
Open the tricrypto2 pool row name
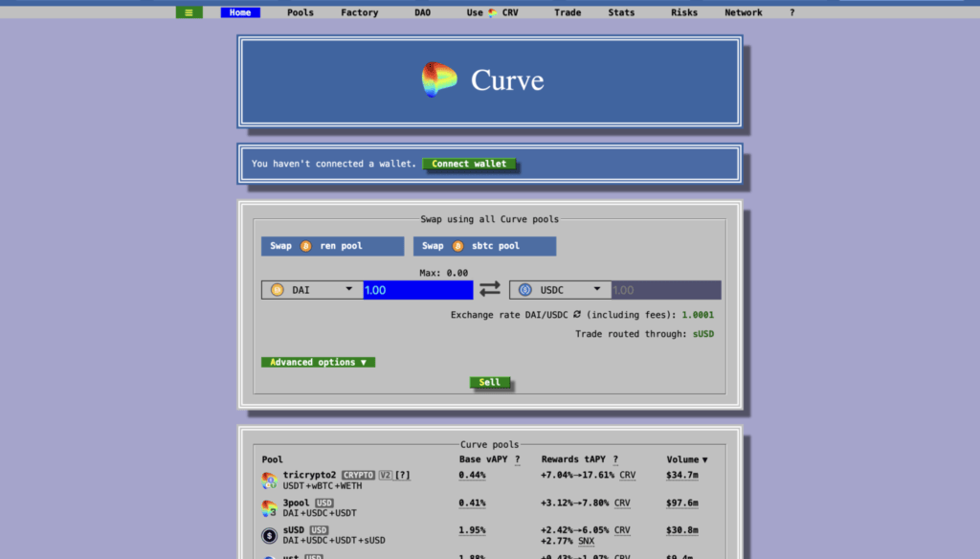(309, 475)
